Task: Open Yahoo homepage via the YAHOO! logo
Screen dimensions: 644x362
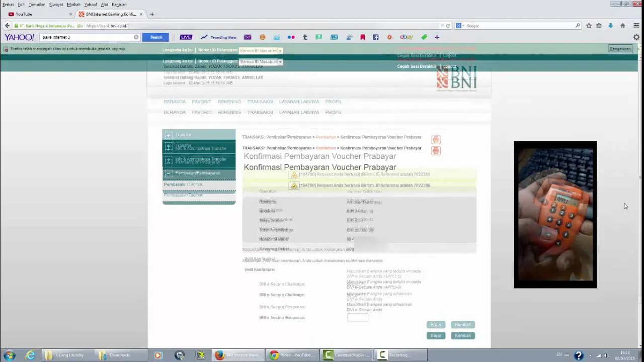Action: click(19, 37)
